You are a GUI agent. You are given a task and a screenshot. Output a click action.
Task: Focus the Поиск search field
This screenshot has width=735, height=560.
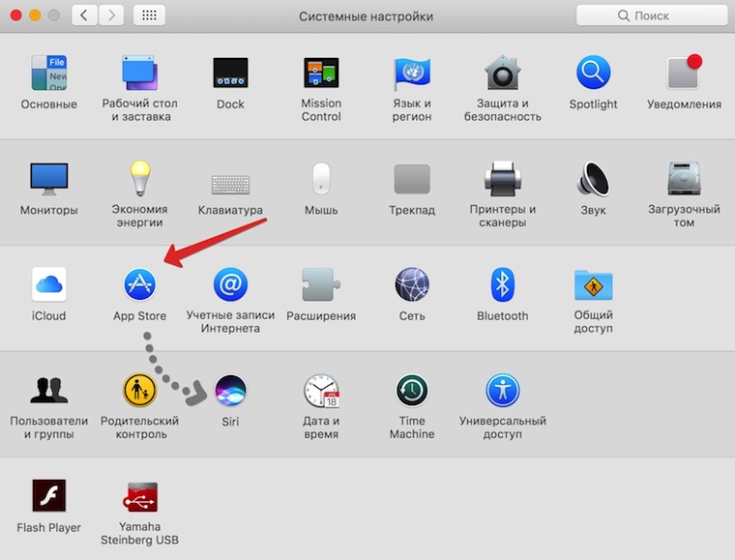pos(652,15)
